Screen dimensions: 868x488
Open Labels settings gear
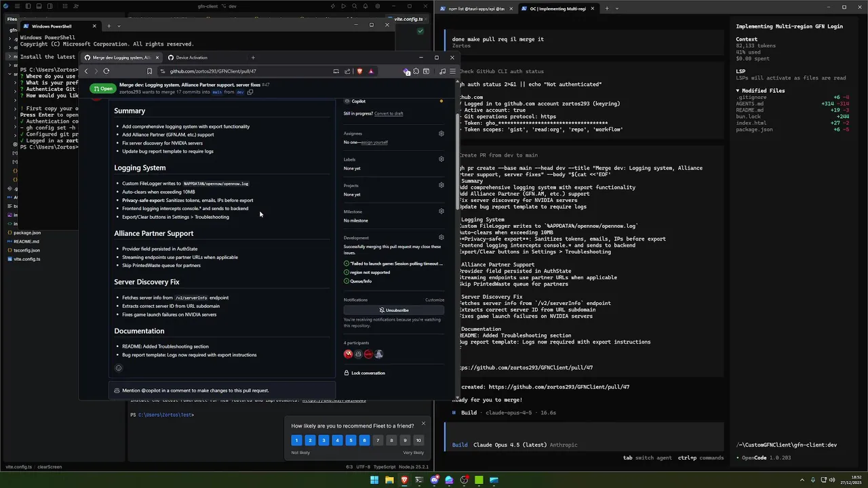(x=441, y=159)
